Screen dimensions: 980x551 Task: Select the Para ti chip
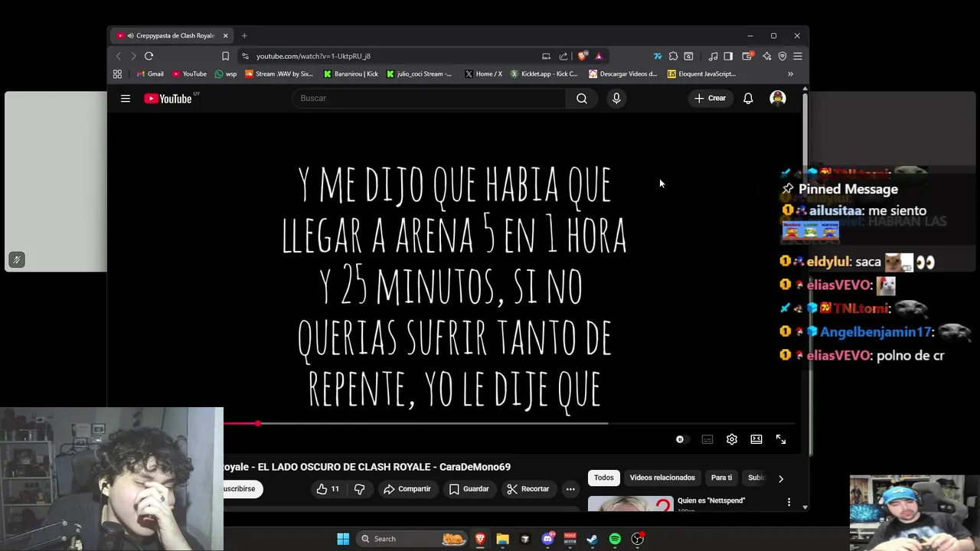coord(721,478)
